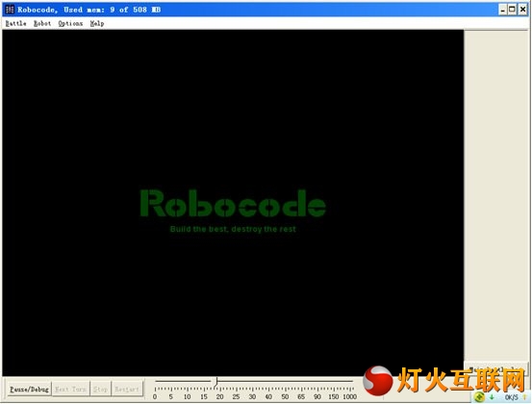Close the Robocode window
532x404 pixels.
click(x=522, y=10)
